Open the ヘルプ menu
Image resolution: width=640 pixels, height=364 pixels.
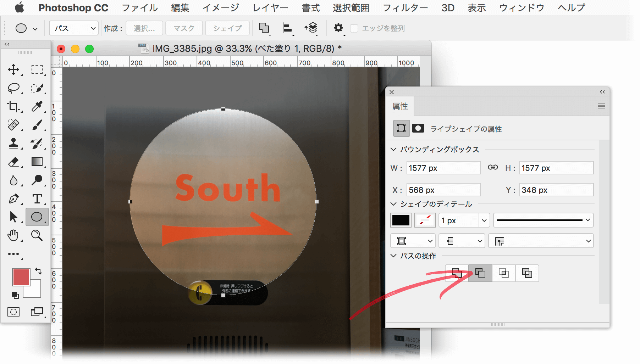point(571,7)
